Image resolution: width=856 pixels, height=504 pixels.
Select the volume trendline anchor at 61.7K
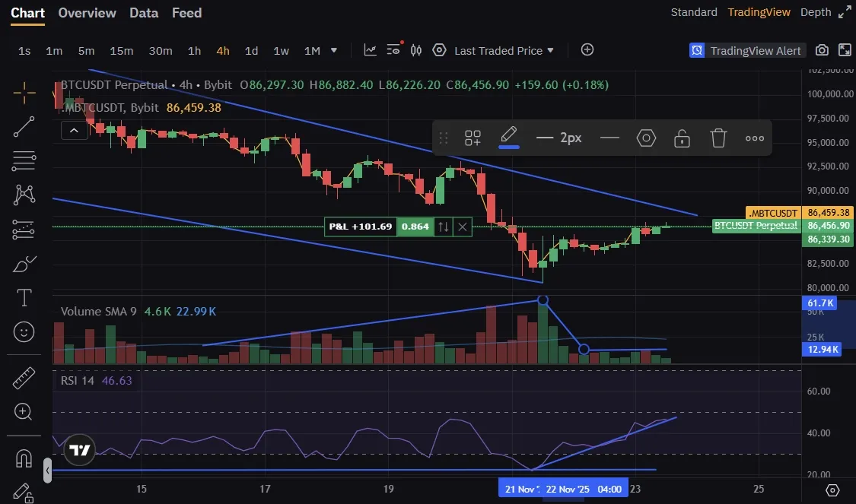tap(543, 300)
